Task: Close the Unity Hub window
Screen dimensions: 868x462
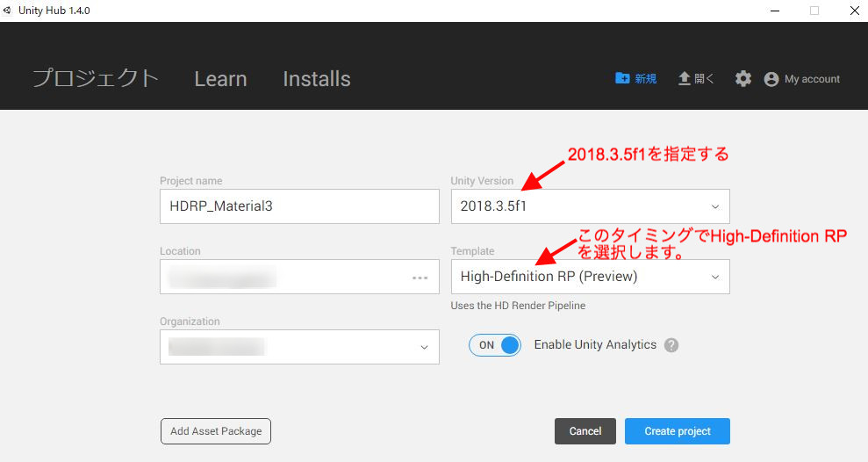Action: [855, 11]
